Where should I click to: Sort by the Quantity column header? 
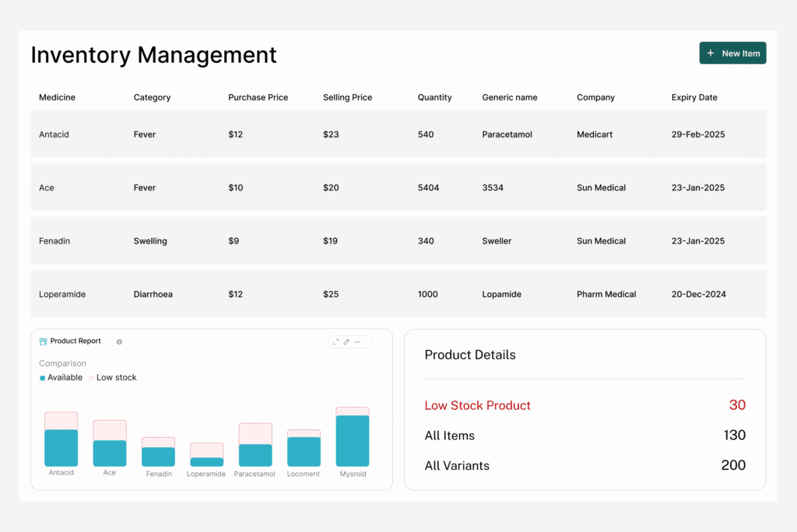point(434,97)
